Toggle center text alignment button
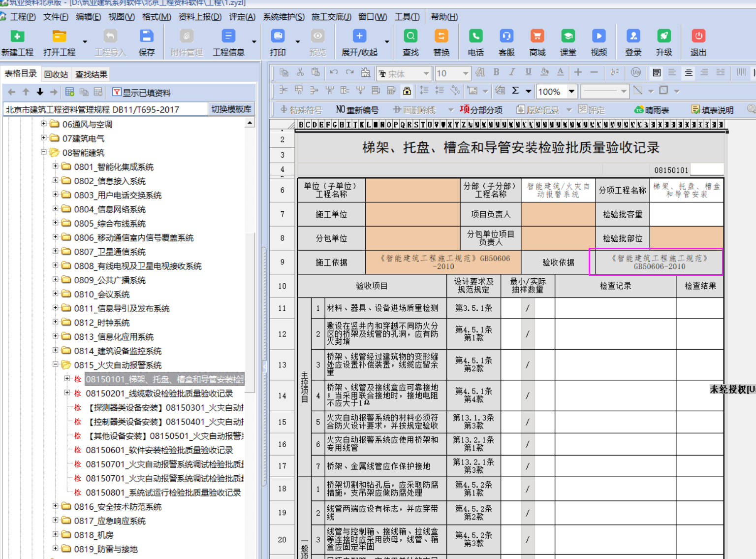The image size is (756, 559). point(689,73)
